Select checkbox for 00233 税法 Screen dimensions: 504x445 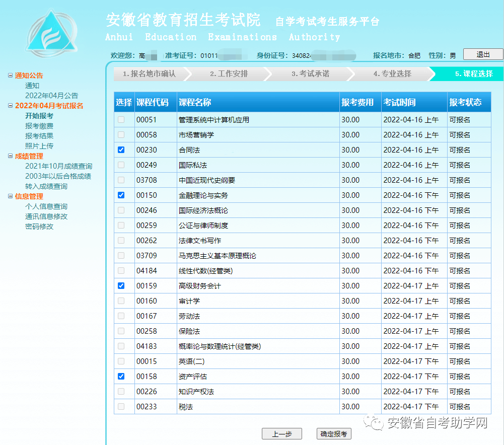pyautogui.click(x=121, y=406)
